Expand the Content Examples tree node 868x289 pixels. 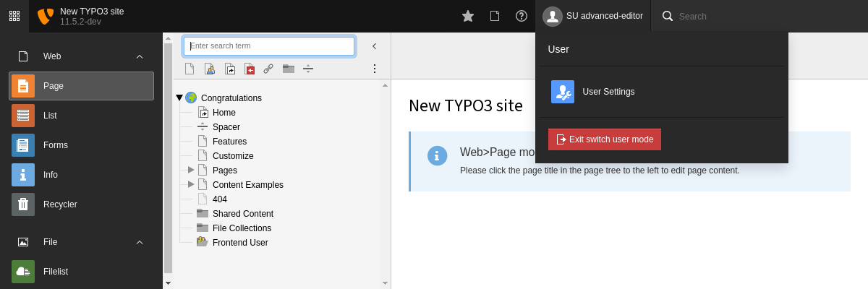coord(191,184)
